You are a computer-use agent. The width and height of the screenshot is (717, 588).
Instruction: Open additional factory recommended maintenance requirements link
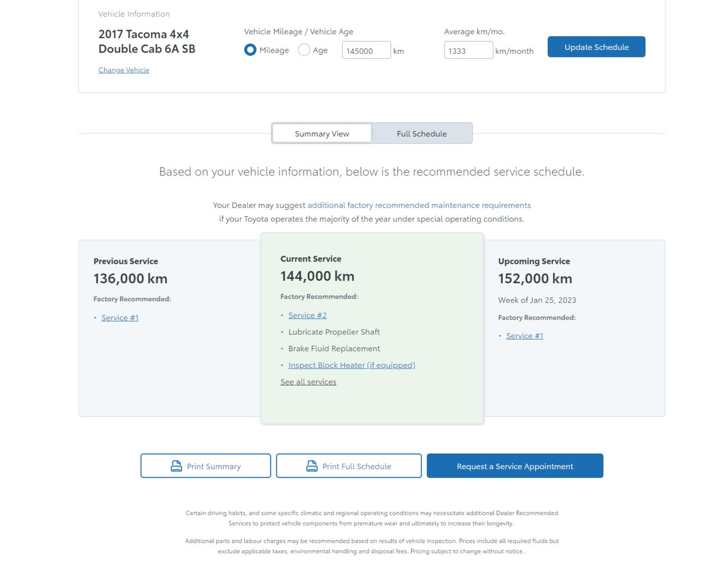[x=419, y=205]
